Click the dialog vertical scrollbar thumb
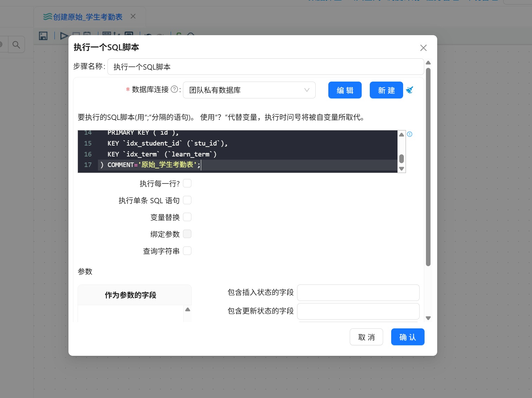This screenshot has width=532, height=398. pos(428,167)
